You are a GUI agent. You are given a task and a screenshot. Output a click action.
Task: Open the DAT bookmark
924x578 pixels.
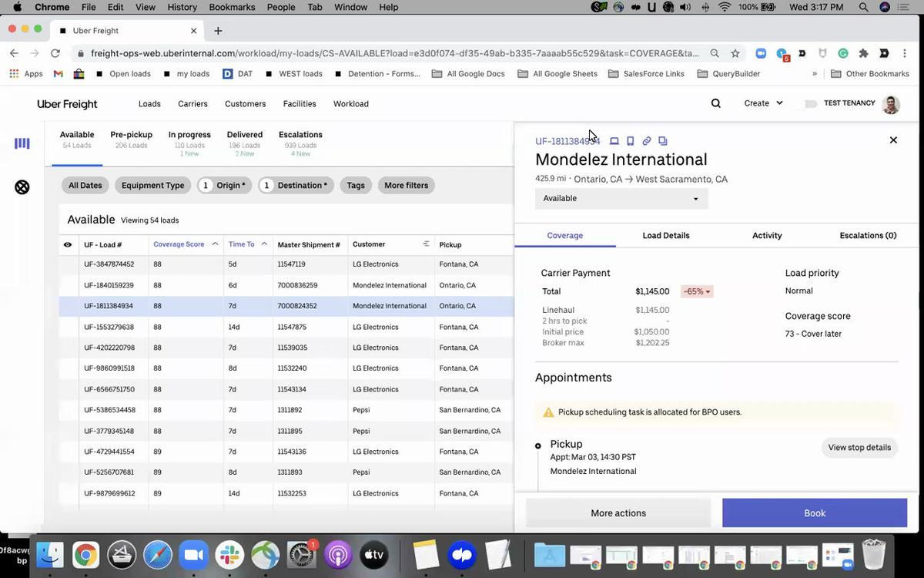pos(237,74)
